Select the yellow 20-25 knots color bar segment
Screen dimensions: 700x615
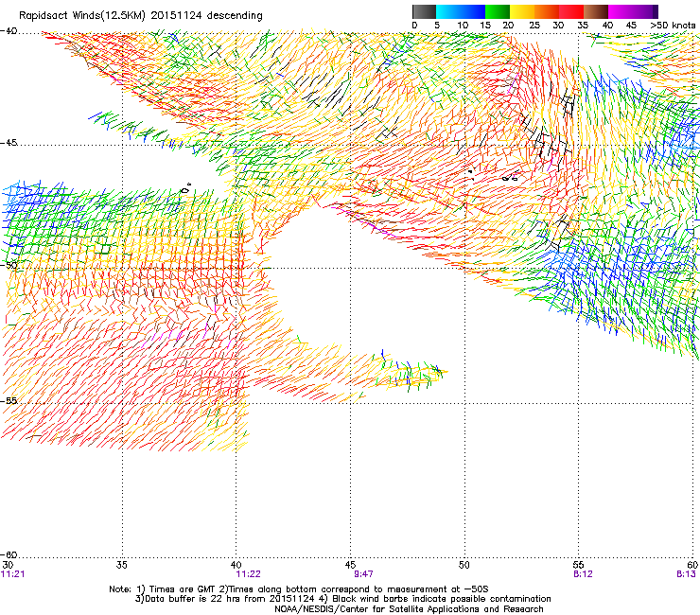(x=522, y=11)
